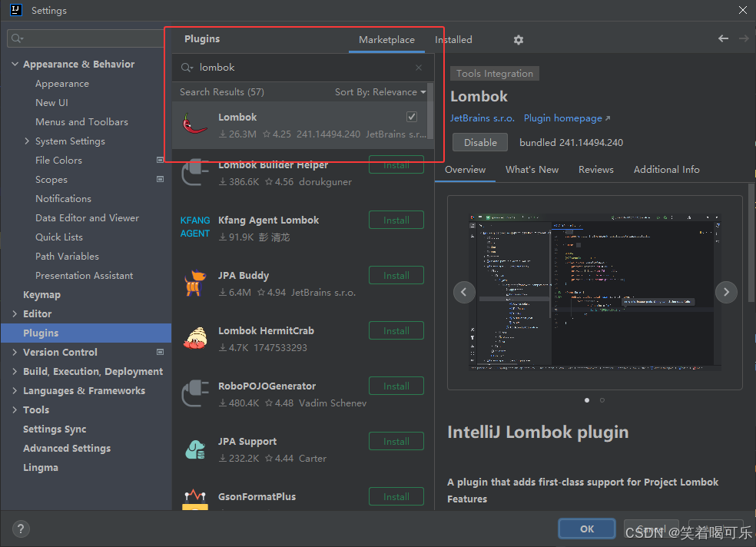
Task: Disable the Lombok plugin
Action: point(480,143)
